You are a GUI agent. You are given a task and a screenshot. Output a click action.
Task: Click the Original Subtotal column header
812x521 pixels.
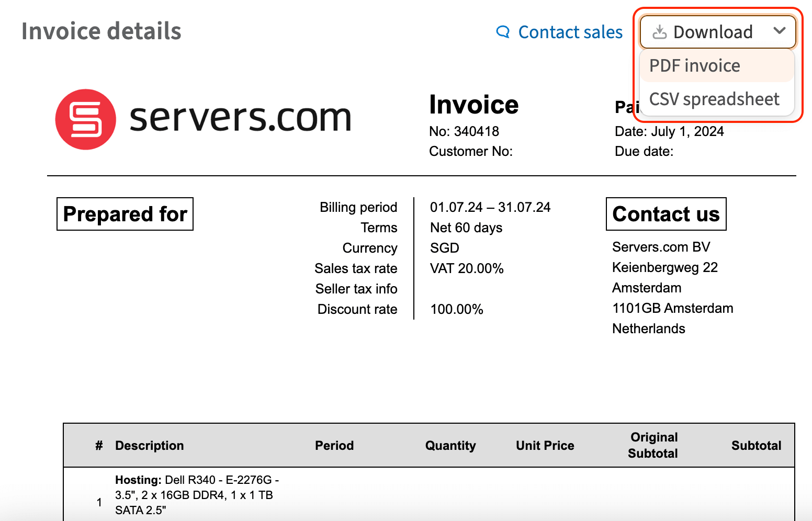pyautogui.click(x=653, y=445)
